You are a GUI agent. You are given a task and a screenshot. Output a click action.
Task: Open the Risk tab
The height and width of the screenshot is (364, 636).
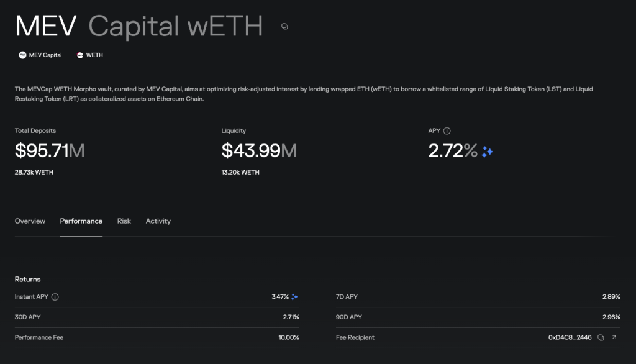point(124,221)
